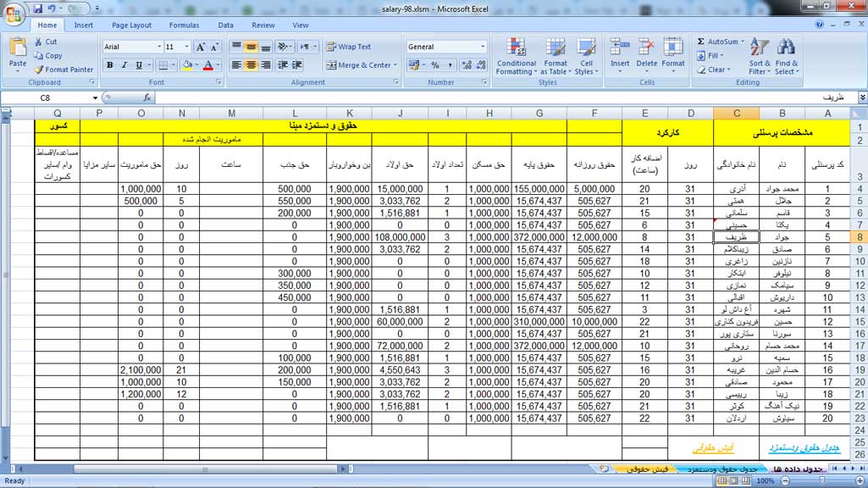Image resolution: width=868 pixels, height=488 pixels.
Task: Toggle Italic formatting
Action: (x=124, y=65)
